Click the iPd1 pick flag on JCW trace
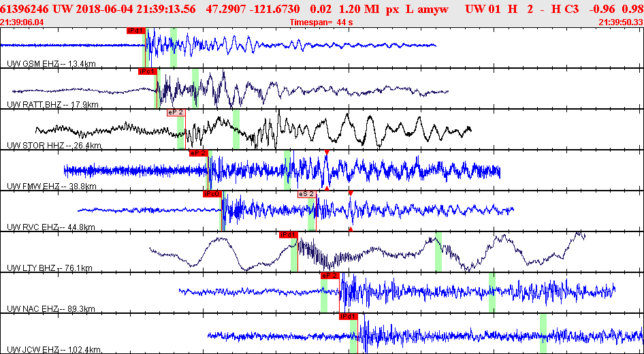 349,317
